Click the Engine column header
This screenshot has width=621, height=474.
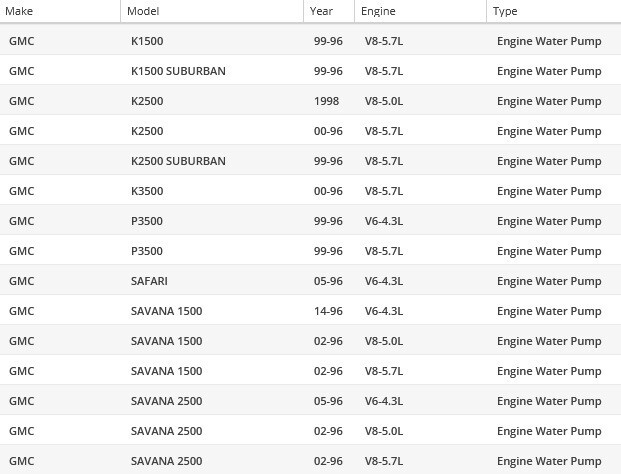tap(378, 11)
